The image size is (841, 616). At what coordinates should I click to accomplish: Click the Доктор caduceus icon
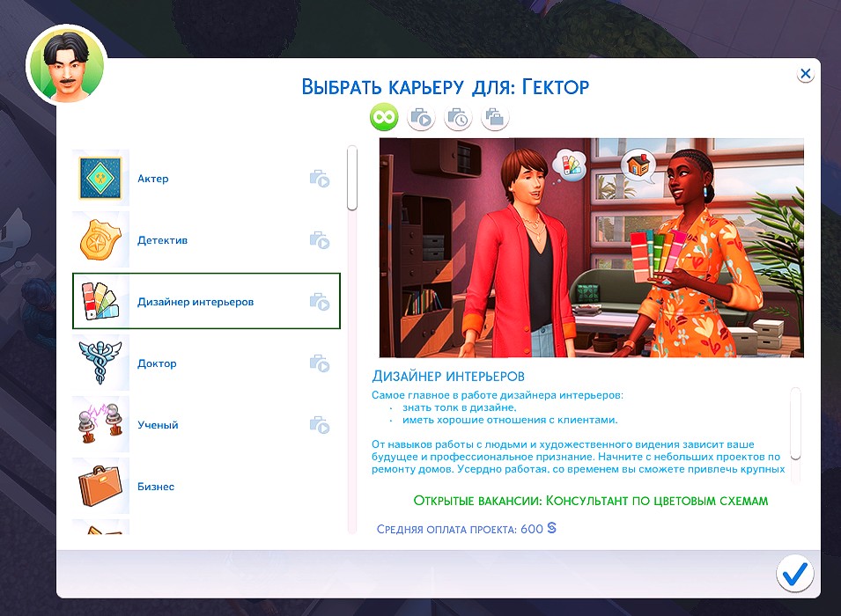[100, 363]
